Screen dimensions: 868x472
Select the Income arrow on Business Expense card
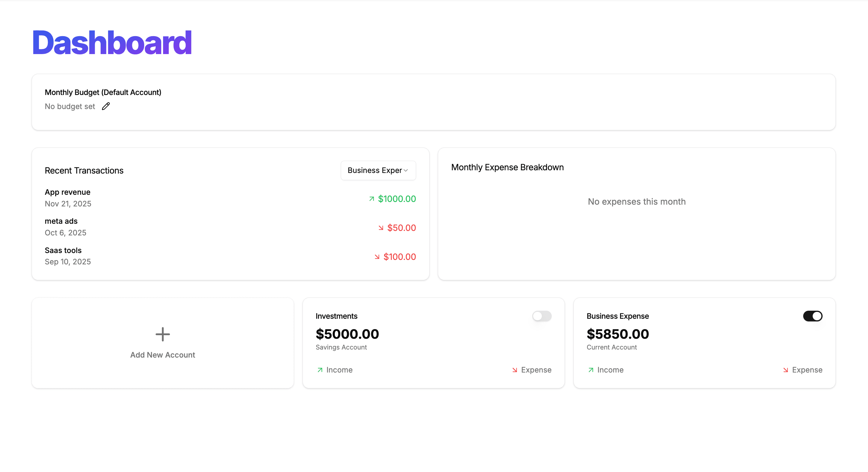coord(591,370)
